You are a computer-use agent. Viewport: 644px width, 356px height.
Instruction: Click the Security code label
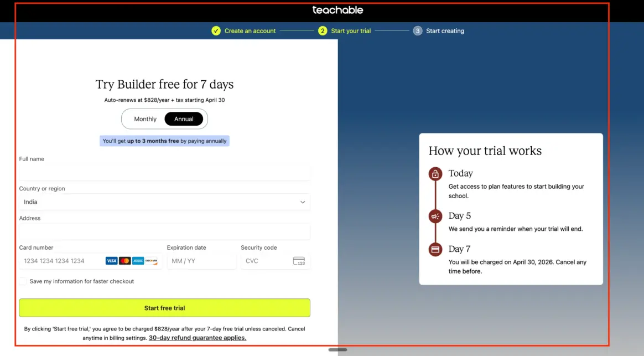click(x=259, y=247)
